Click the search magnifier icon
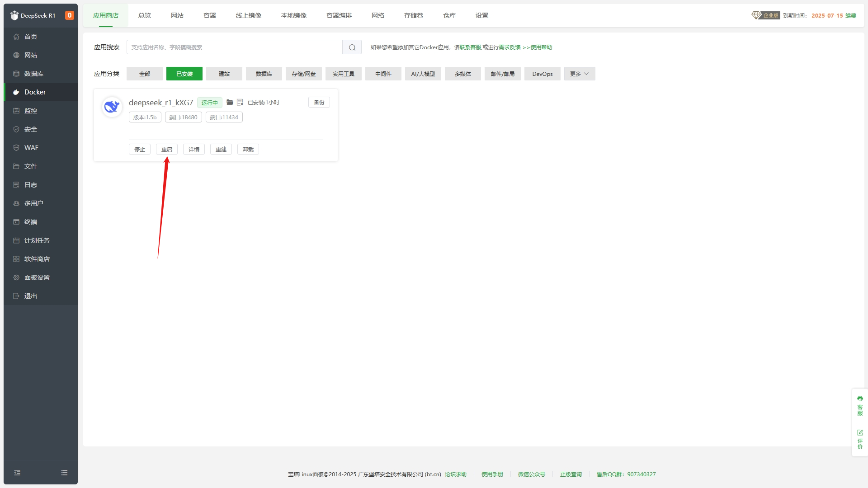868x488 pixels. [x=352, y=47]
